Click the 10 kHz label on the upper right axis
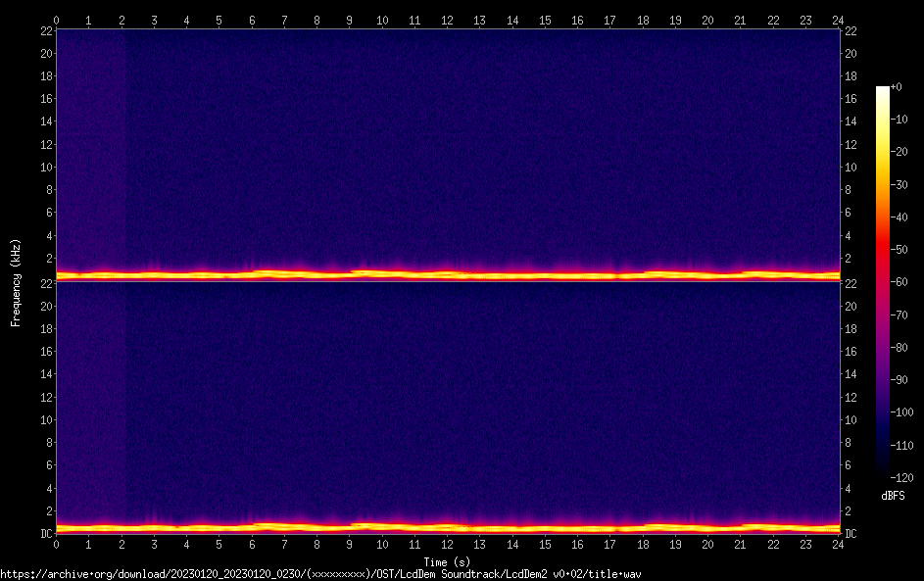 [x=850, y=167]
